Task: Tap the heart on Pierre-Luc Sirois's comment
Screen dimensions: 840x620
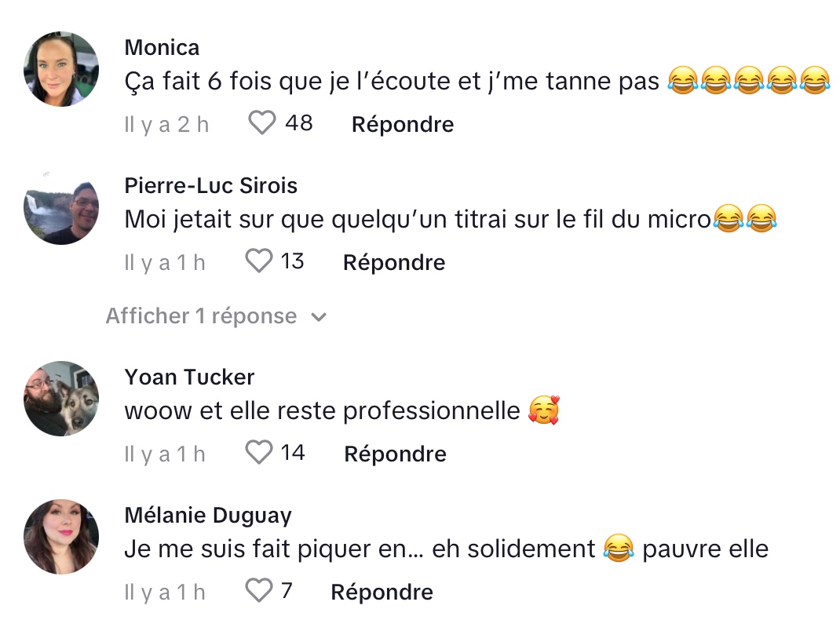Action: click(x=258, y=261)
